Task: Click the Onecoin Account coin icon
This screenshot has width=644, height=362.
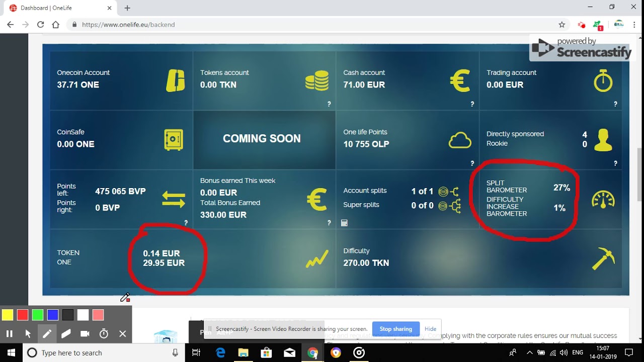Action: (175, 80)
